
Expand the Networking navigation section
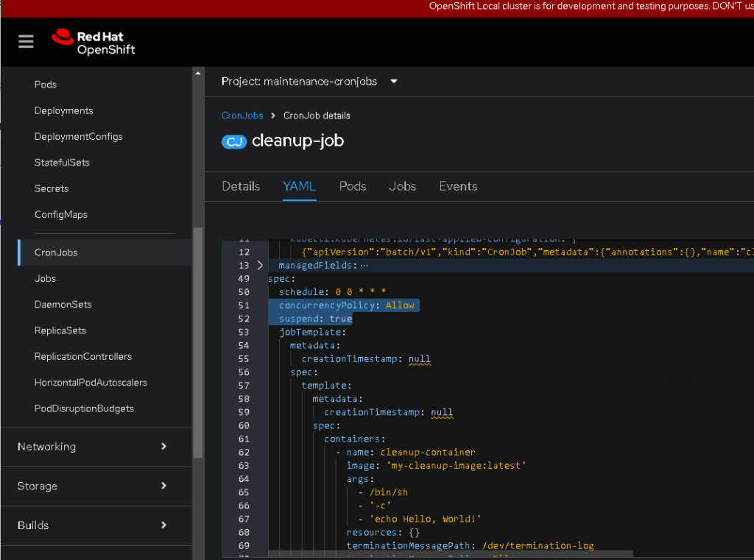pos(96,447)
